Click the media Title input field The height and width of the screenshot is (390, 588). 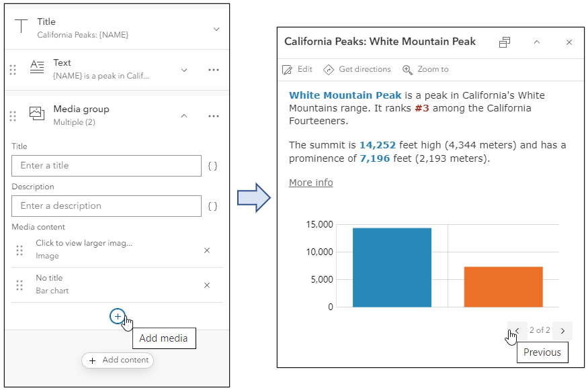click(x=106, y=166)
